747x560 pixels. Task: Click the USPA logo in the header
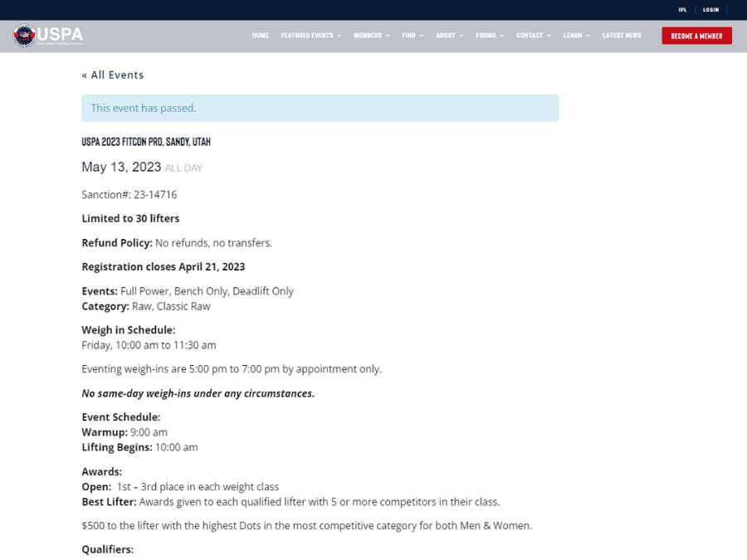pyautogui.click(x=48, y=35)
